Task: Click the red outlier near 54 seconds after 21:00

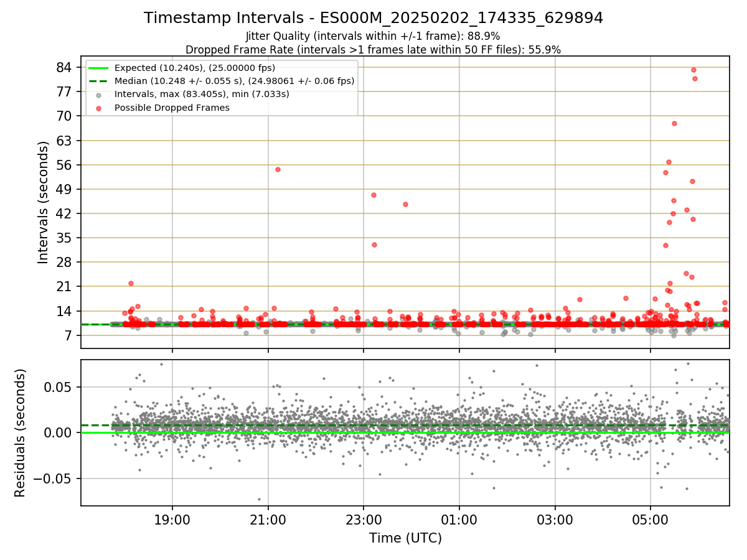Action: (x=278, y=169)
